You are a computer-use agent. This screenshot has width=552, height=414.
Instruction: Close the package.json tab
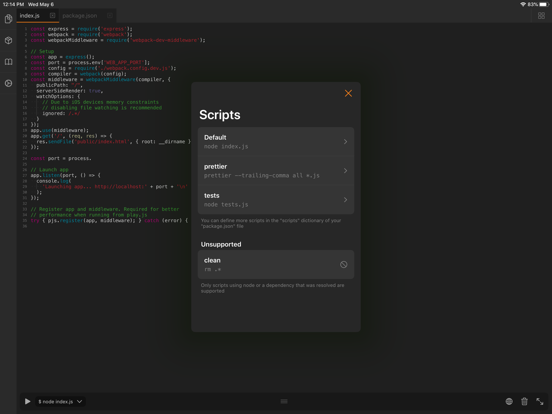pyautogui.click(x=109, y=15)
